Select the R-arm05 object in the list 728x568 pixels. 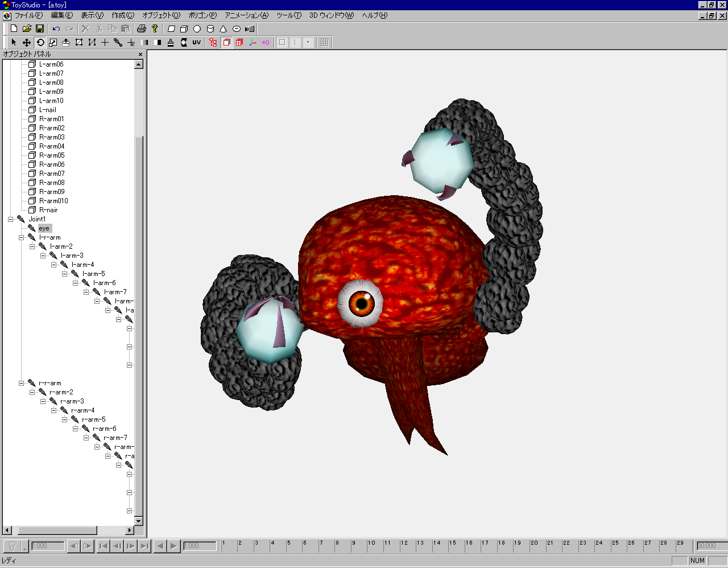52,155
